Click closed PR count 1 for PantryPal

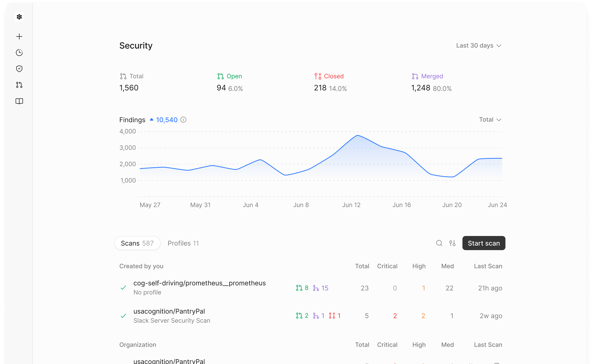(335, 316)
